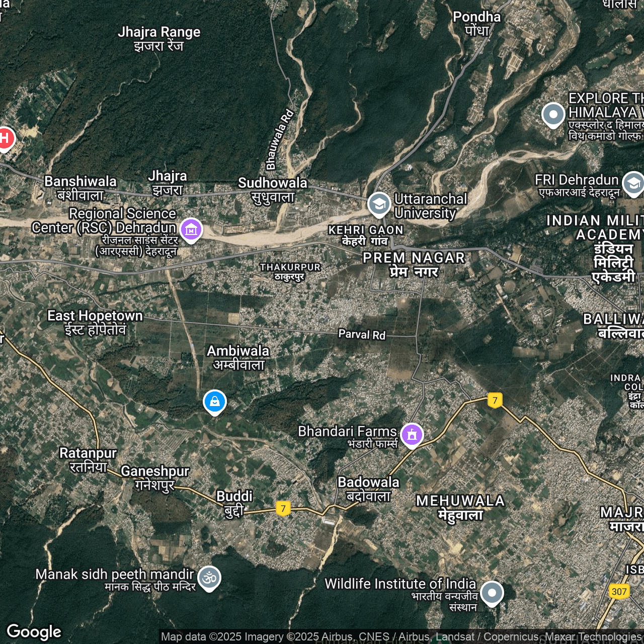
Task: Select the Prem Nagar locality label
Action: 414,264
